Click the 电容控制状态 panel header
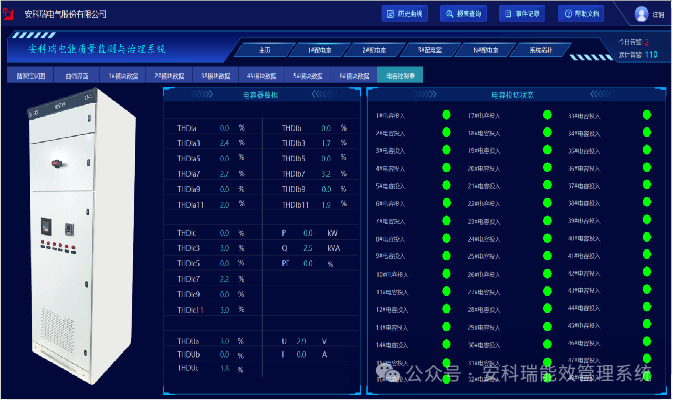Image resolution: width=673 pixels, height=400 pixels. pos(512,95)
